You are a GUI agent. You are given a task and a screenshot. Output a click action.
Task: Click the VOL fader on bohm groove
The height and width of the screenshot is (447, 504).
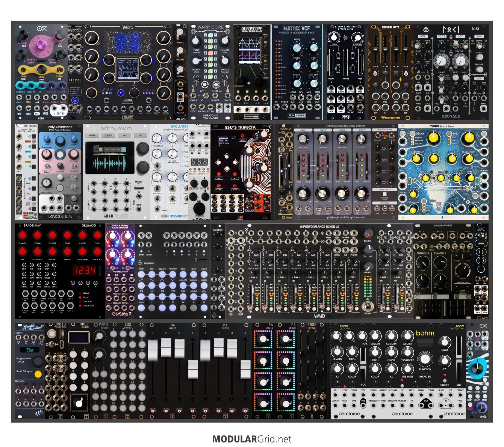click(363, 365)
